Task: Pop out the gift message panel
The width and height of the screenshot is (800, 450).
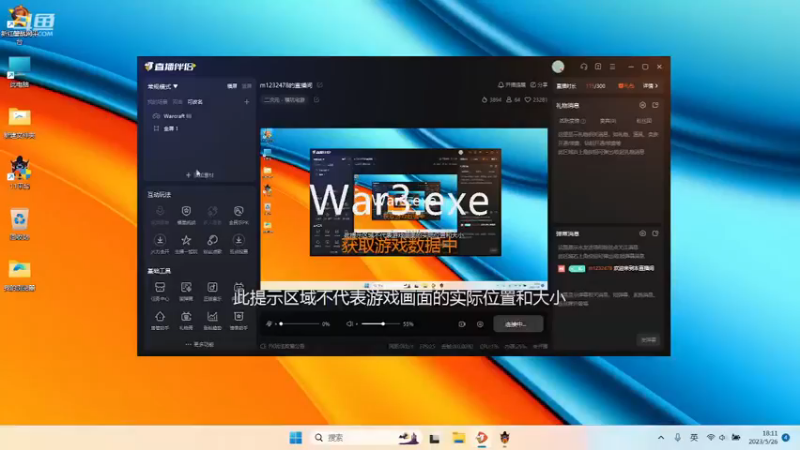Action: pos(656,105)
